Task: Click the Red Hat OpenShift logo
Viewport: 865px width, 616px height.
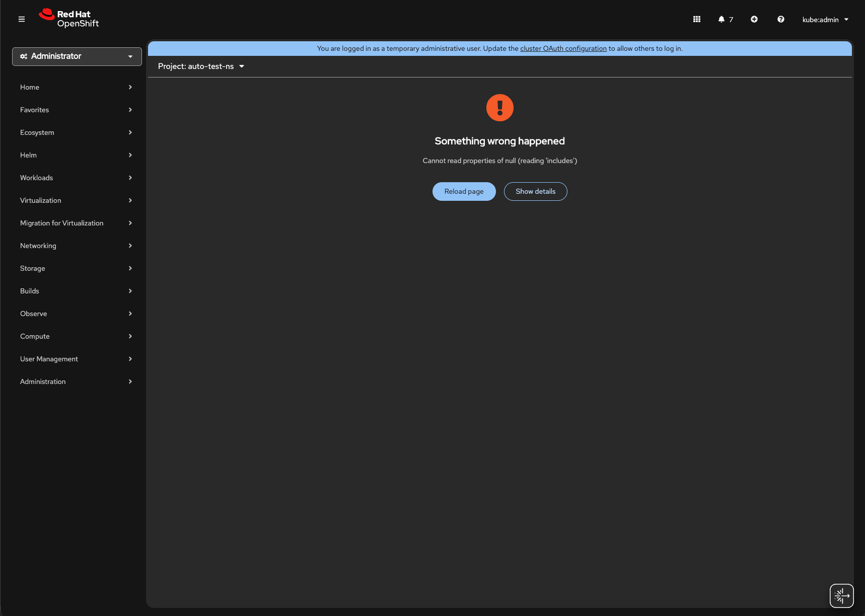Action: pyautogui.click(x=69, y=19)
